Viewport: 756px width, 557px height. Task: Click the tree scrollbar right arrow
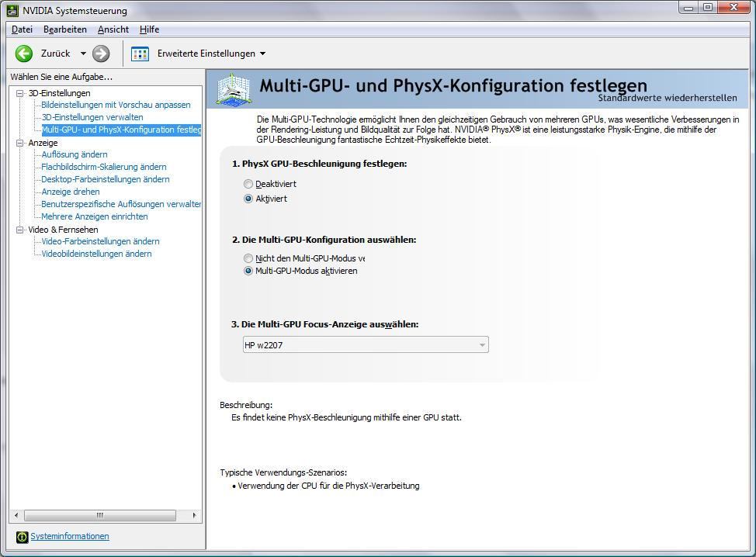[194, 516]
